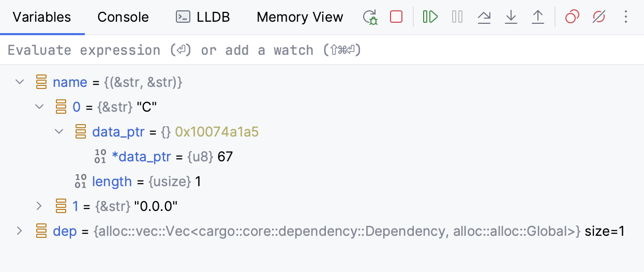Image resolution: width=644 pixels, height=272 pixels.
Task: Switch to the Console tab
Action: (x=123, y=17)
